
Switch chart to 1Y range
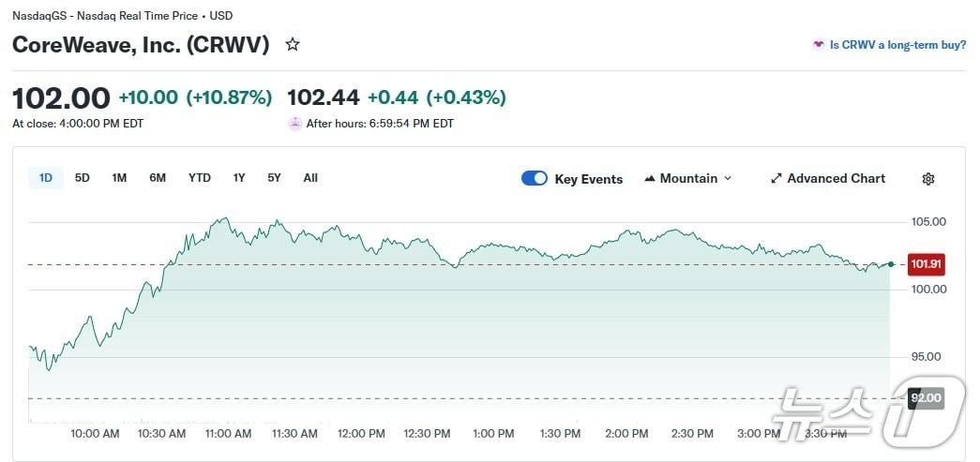pyautogui.click(x=239, y=178)
